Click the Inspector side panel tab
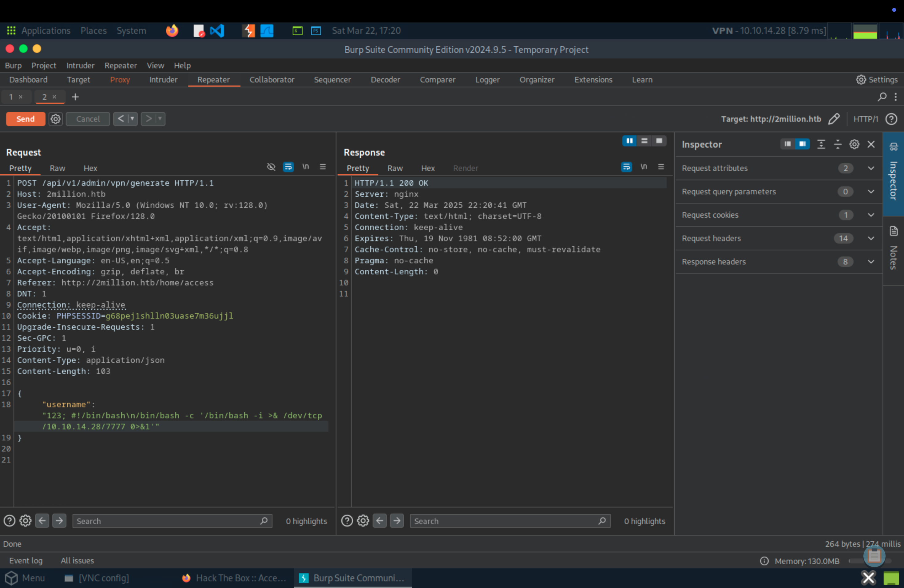 click(x=893, y=173)
